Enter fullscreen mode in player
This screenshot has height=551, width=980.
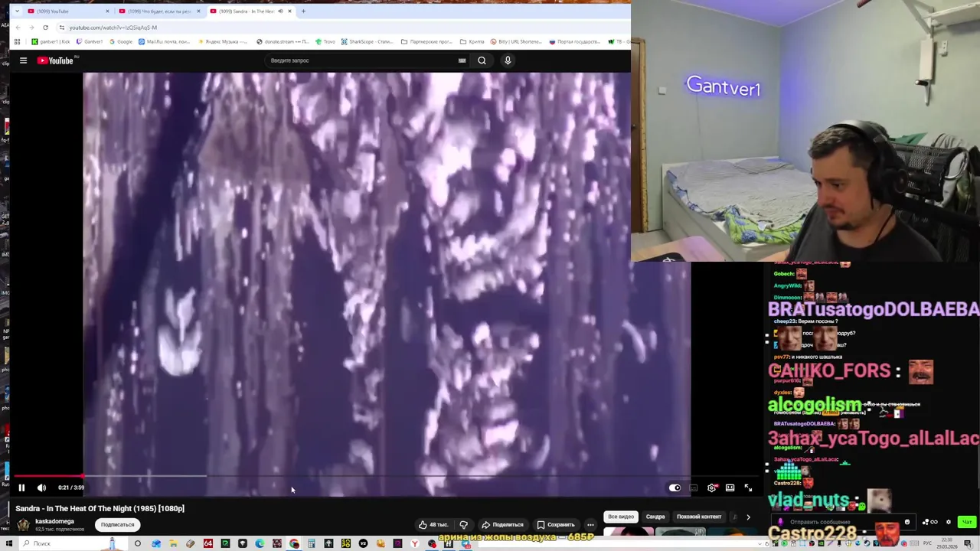coord(748,487)
